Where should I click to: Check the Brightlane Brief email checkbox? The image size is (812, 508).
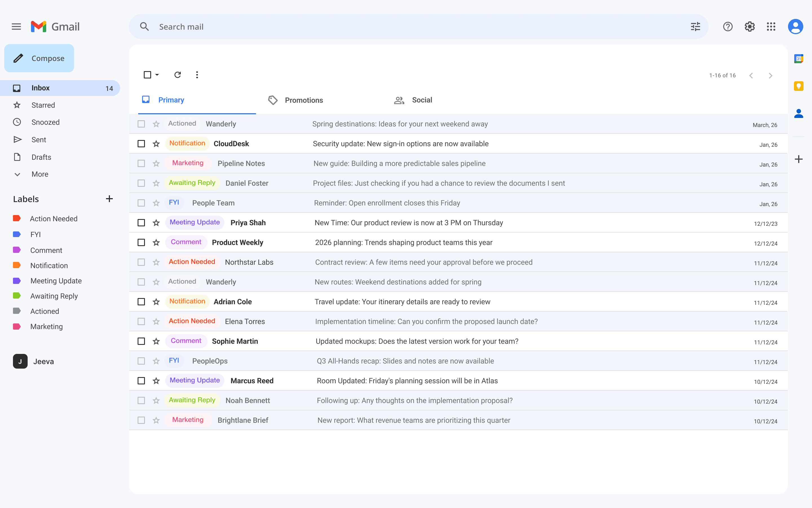tap(141, 420)
